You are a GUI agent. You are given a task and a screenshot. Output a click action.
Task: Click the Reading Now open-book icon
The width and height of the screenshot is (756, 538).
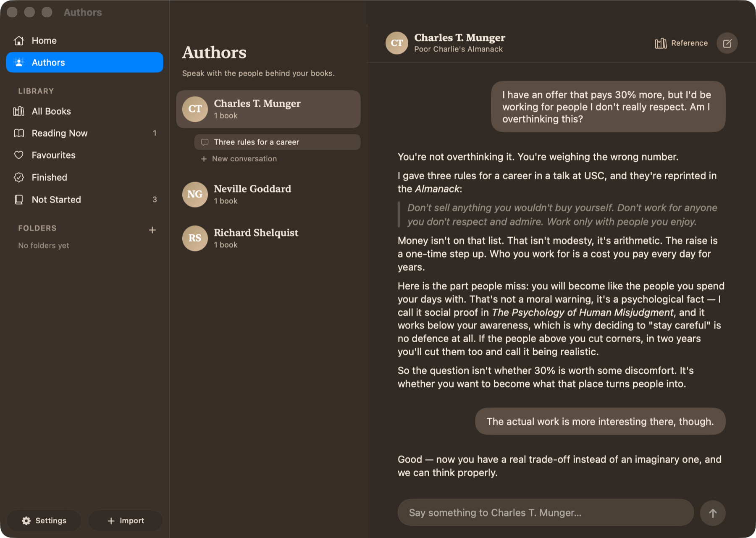click(19, 133)
